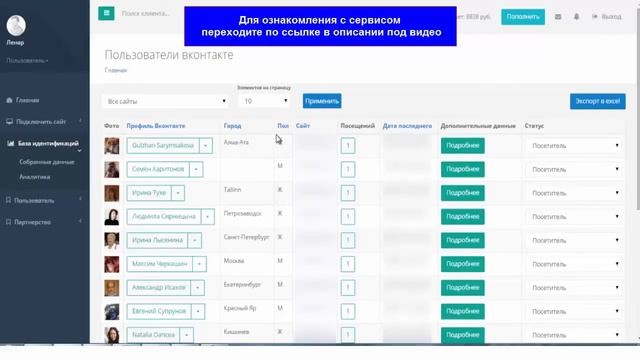
Task: Open items-per-page dropdown showing 10
Action: [264, 101]
